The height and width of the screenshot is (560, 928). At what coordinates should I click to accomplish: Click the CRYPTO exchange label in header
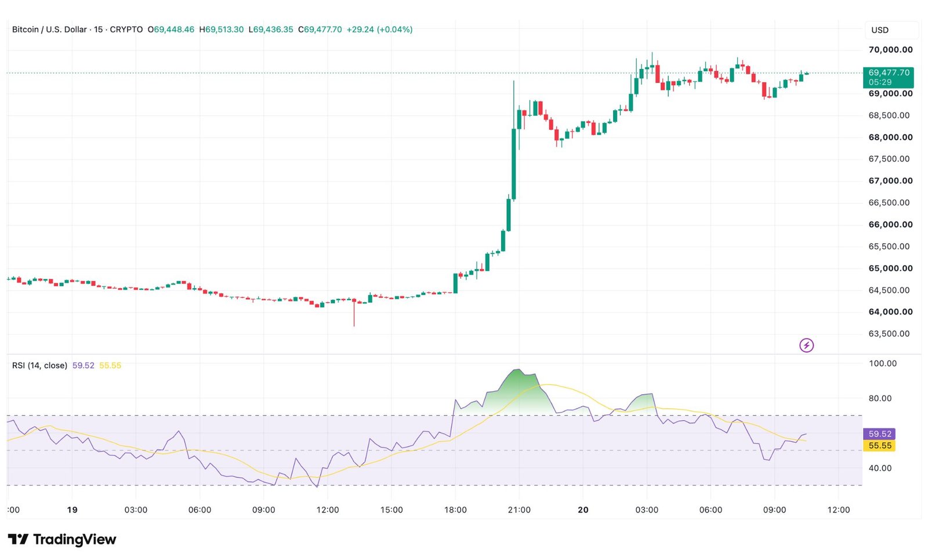pyautogui.click(x=126, y=30)
